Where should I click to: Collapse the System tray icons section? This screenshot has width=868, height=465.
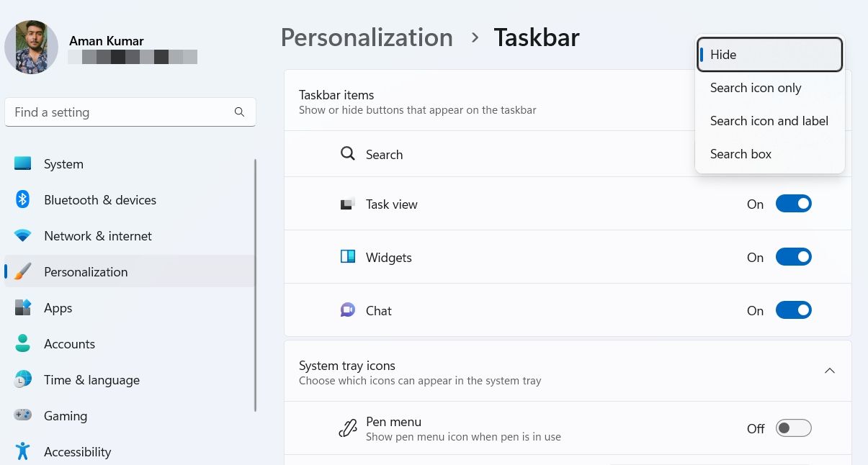829,370
